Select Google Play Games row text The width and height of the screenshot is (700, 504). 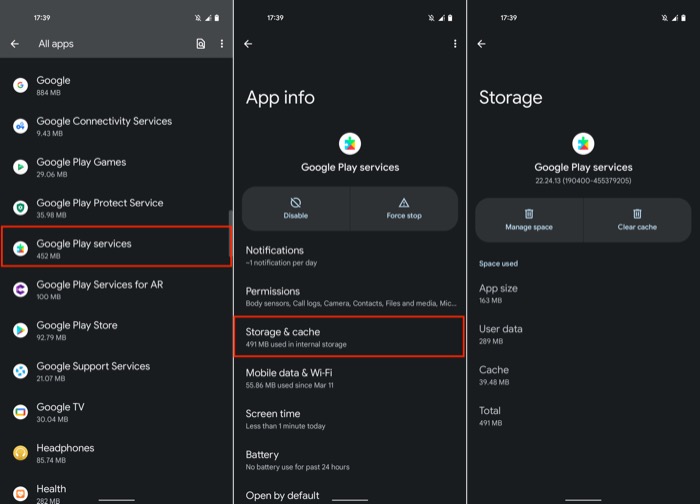[81, 167]
